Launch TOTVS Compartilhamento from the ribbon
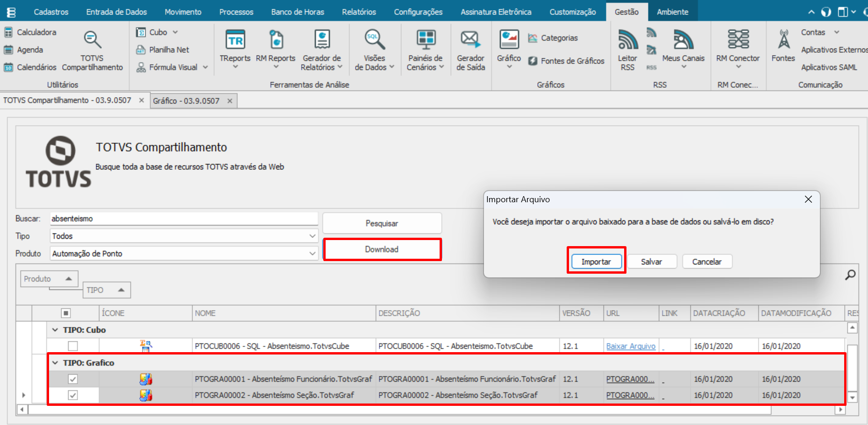This screenshot has height=425, width=868. (92, 50)
